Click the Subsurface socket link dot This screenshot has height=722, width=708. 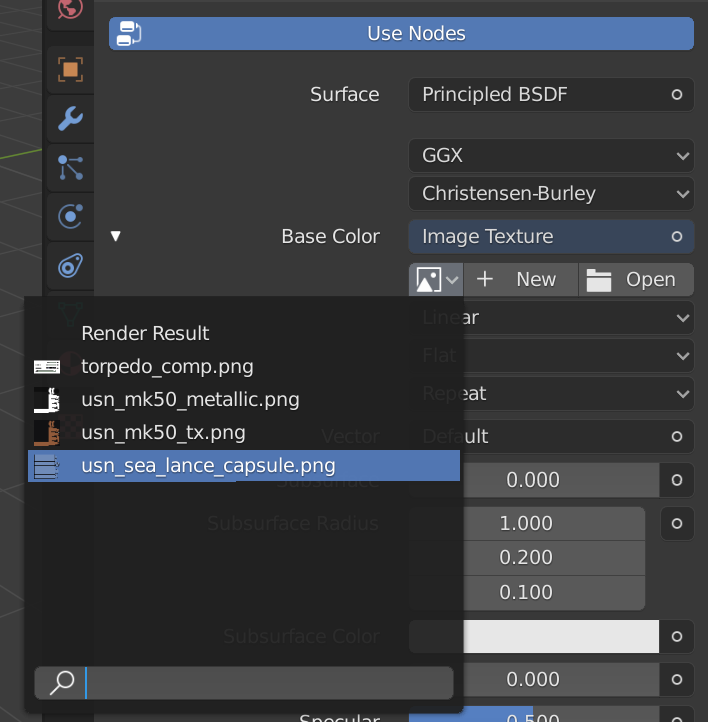coord(676,480)
